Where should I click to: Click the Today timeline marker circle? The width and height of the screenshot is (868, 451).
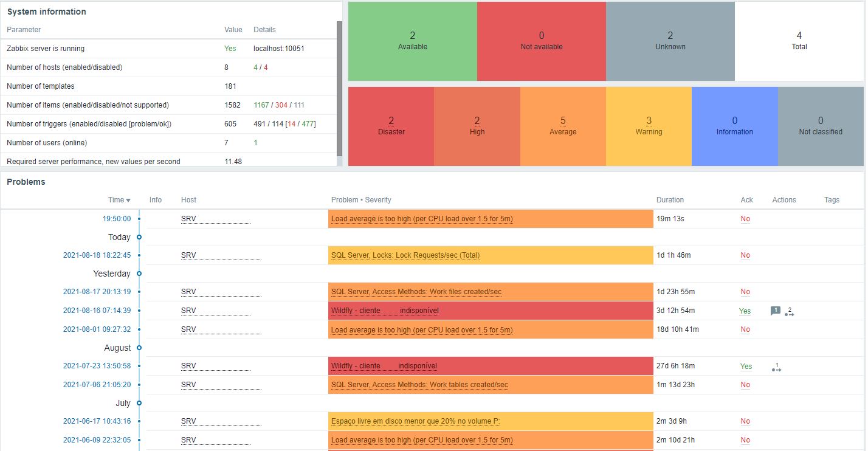click(x=139, y=237)
